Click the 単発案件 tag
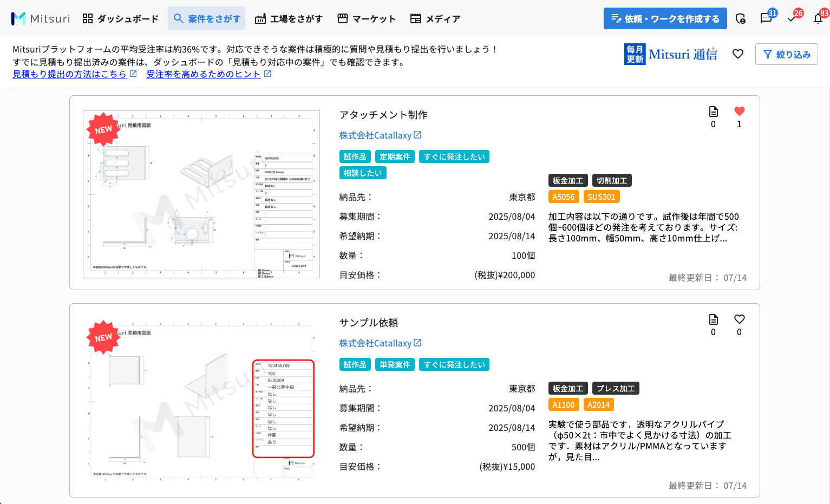The width and height of the screenshot is (830, 504). (395, 365)
